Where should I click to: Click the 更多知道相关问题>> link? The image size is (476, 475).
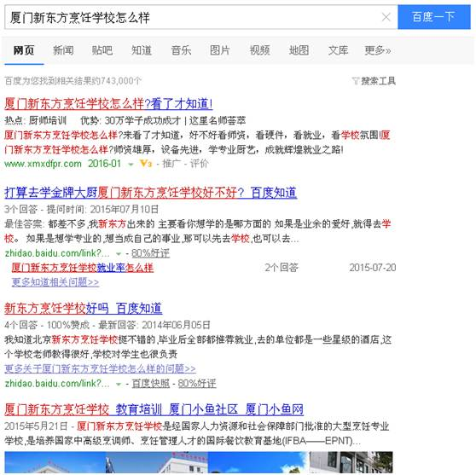[55, 282]
